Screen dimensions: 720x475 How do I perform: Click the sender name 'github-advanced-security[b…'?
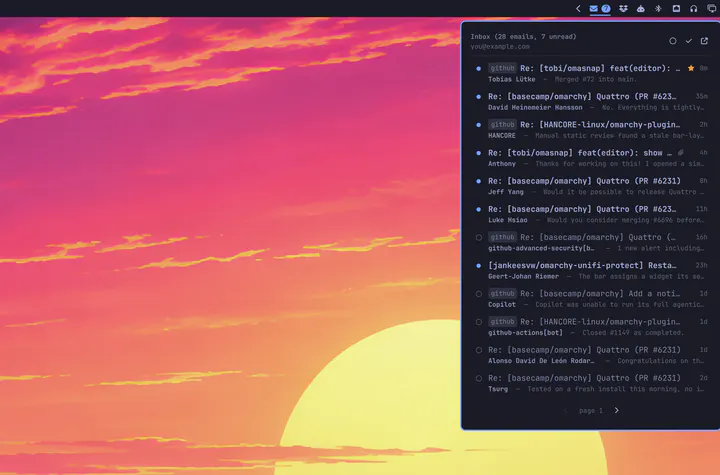click(541, 249)
